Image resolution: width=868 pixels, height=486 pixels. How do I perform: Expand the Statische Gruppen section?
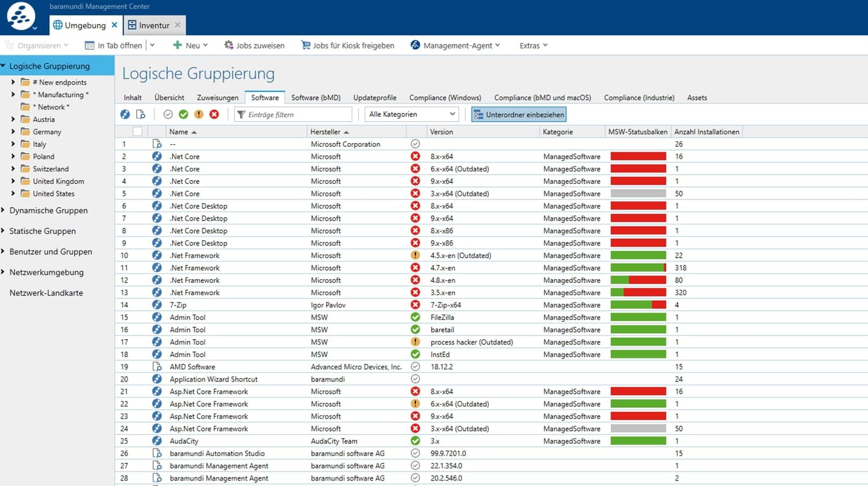point(3,231)
